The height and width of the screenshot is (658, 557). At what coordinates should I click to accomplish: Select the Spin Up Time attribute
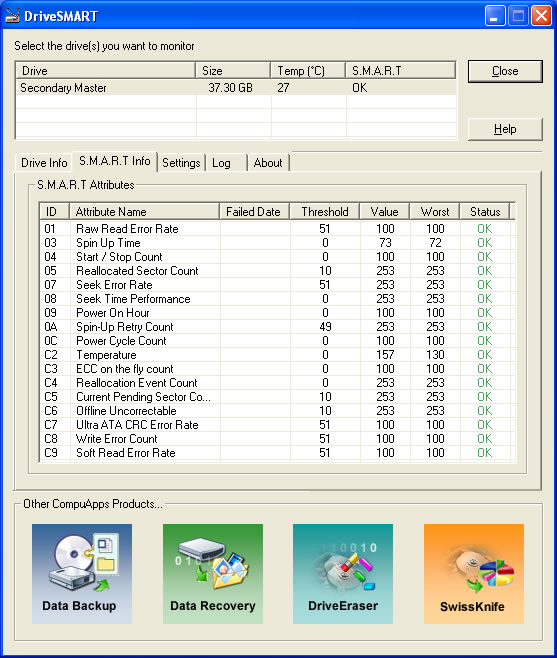tap(277, 243)
